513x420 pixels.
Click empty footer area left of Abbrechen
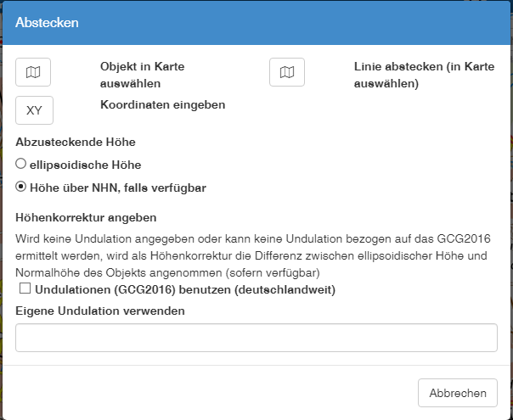(212, 393)
